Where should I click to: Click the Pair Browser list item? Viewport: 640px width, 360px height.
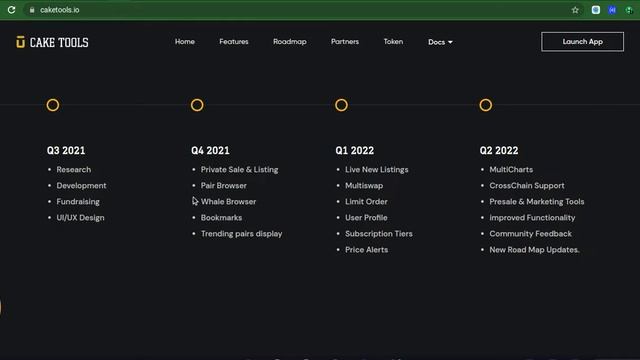[224, 186]
